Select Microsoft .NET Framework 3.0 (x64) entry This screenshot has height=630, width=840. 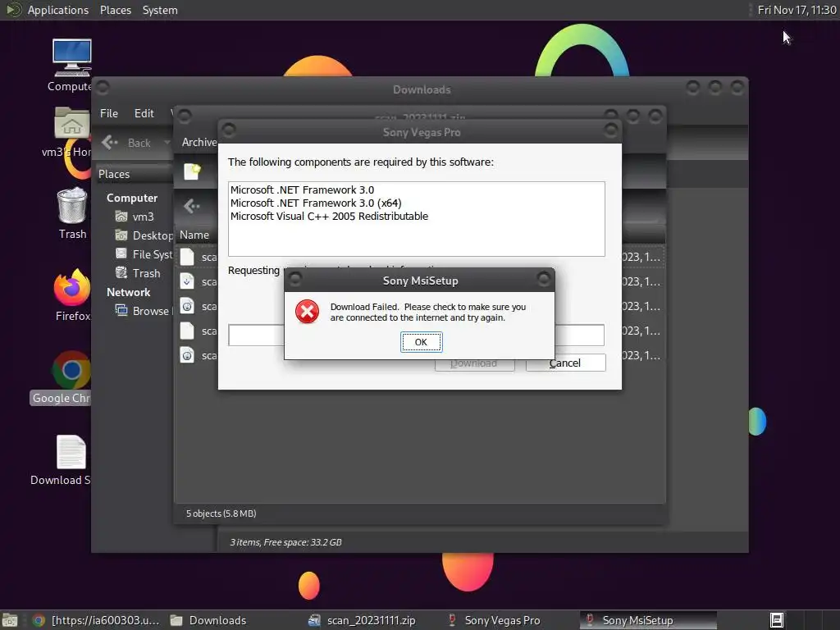tap(316, 203)
